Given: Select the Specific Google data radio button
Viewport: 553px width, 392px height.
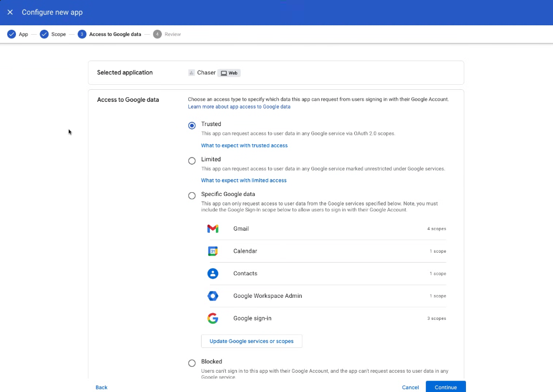Looking at the screenshot, I should pos(192,195).
